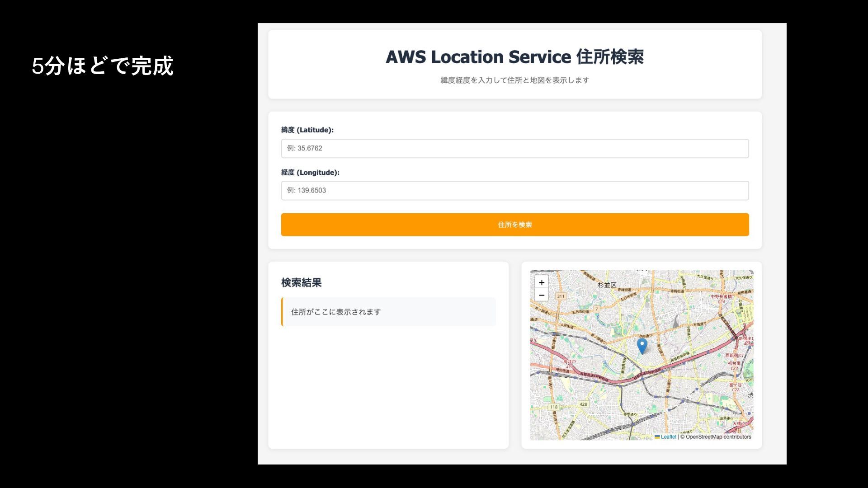Click the blue map marker pin

point(642,346)
